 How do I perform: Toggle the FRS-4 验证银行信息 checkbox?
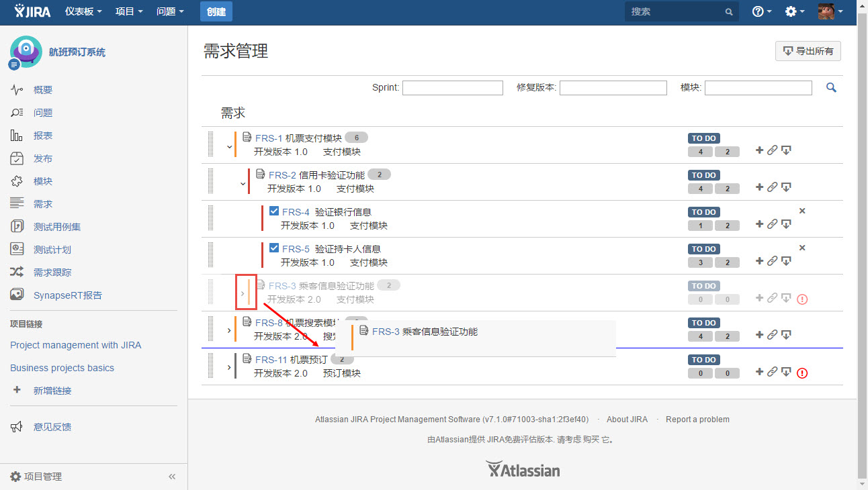coord(274,211)
